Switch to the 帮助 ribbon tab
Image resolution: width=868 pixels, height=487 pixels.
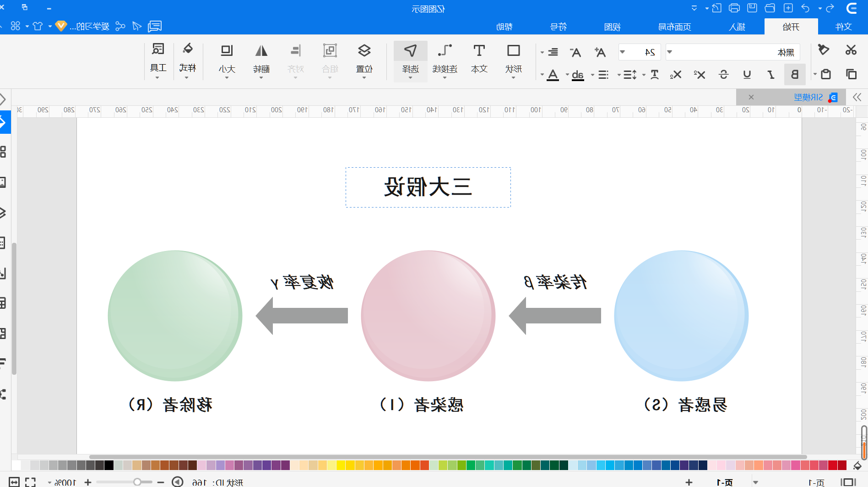[x=505, y=27]
